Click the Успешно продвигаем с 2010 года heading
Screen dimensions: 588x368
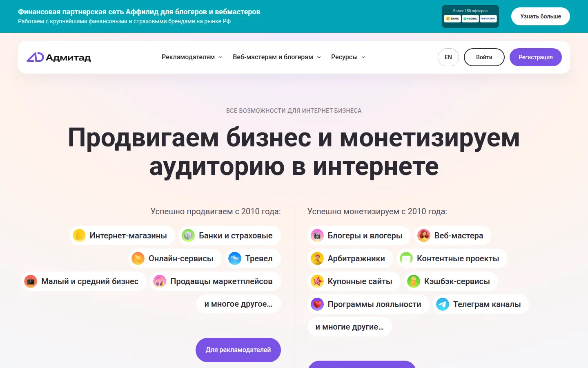point(216,211)
